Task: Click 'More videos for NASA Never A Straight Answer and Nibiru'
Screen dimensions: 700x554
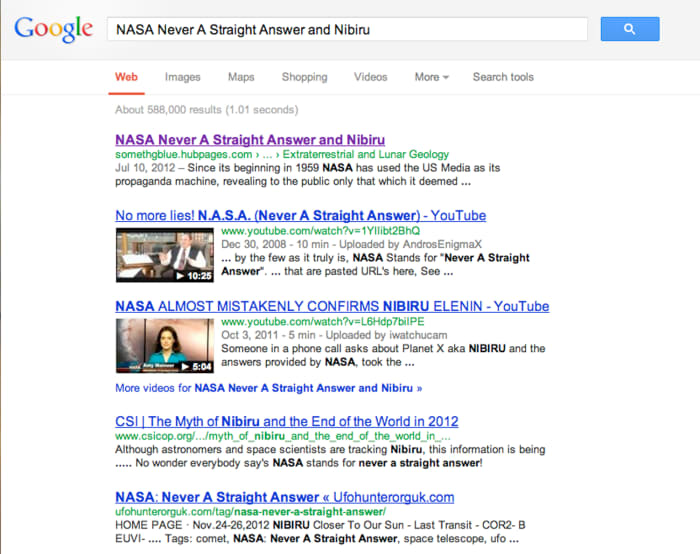Action: pyautogui.click(x=268, y=388)
